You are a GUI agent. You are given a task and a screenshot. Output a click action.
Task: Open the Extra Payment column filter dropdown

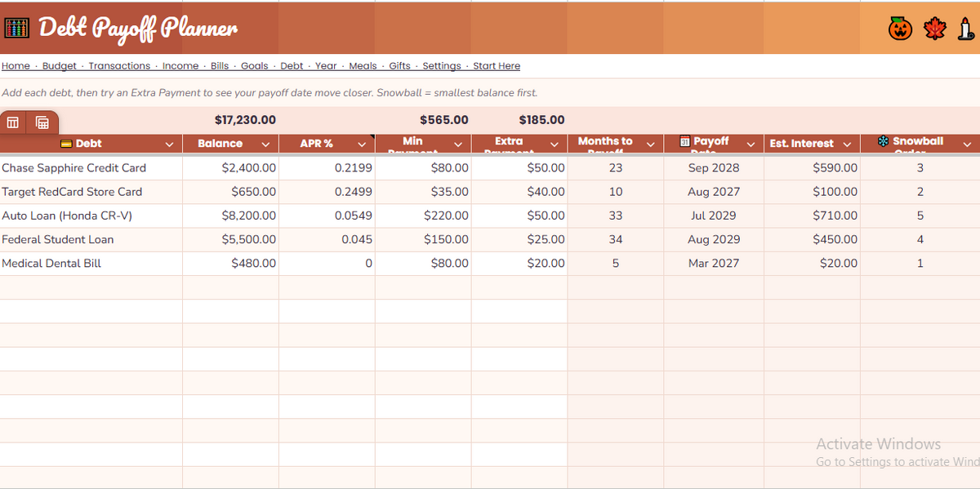coord(555,144)
